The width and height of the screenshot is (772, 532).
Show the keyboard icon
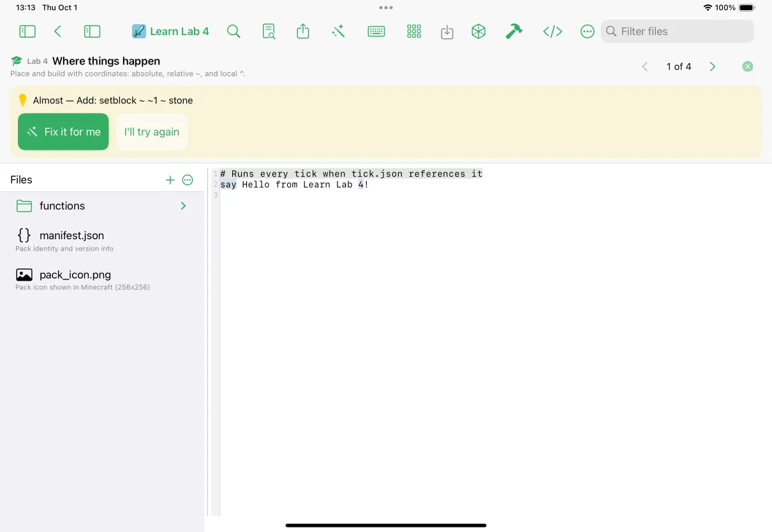(376, 31)
